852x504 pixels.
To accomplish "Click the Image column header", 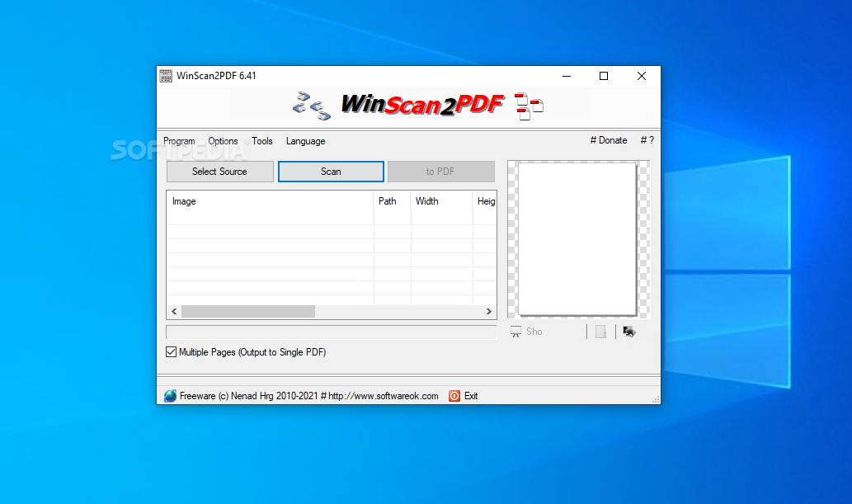I will (x=270, y=201).
